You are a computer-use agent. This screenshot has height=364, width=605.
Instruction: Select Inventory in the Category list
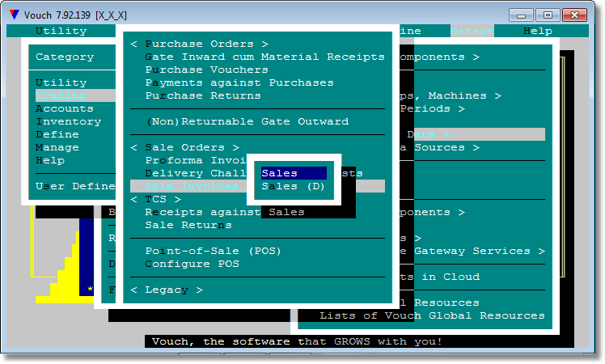[x=68, y=121]
